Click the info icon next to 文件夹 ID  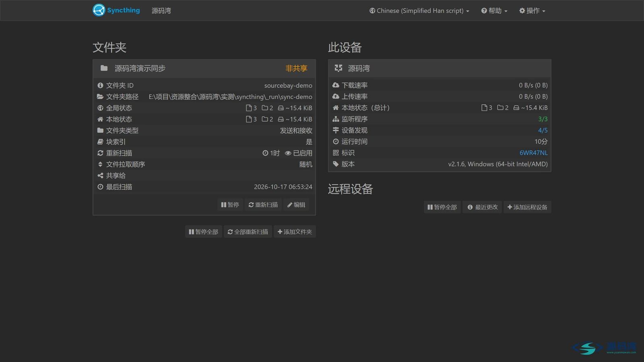[100, 85]
